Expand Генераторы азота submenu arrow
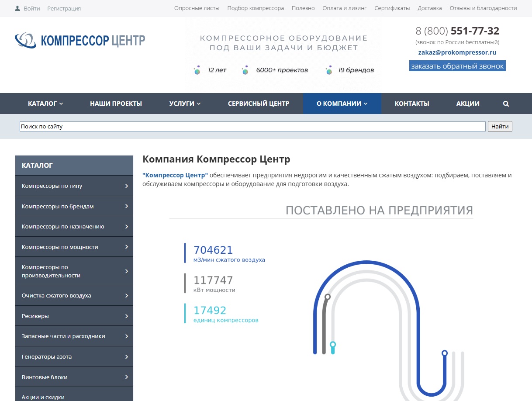The width and height of the screenshot is (532, 401). click(x=127, y=356)
